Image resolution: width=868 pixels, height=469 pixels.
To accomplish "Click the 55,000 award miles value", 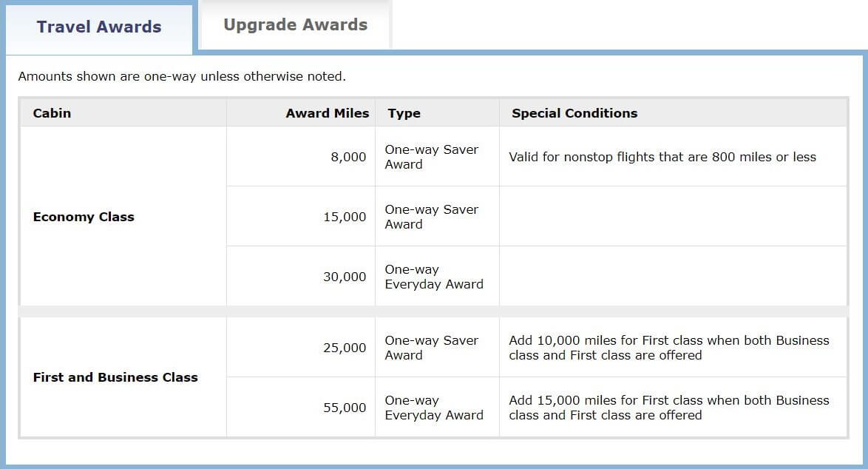I will click(345, 408).
